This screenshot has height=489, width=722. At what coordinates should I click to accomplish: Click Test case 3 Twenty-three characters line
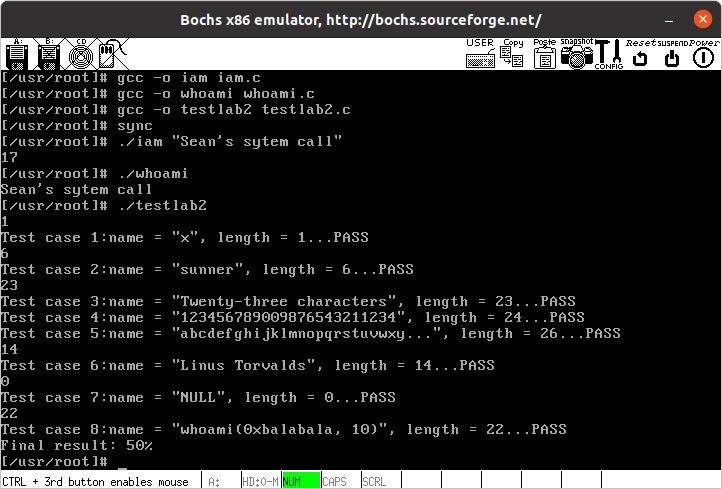288,302
